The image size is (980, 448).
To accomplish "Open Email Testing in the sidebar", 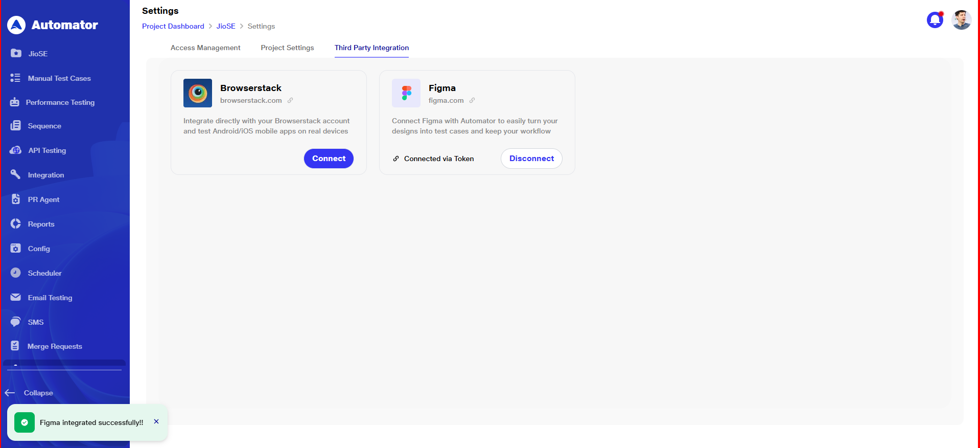I will pos(50,298).
